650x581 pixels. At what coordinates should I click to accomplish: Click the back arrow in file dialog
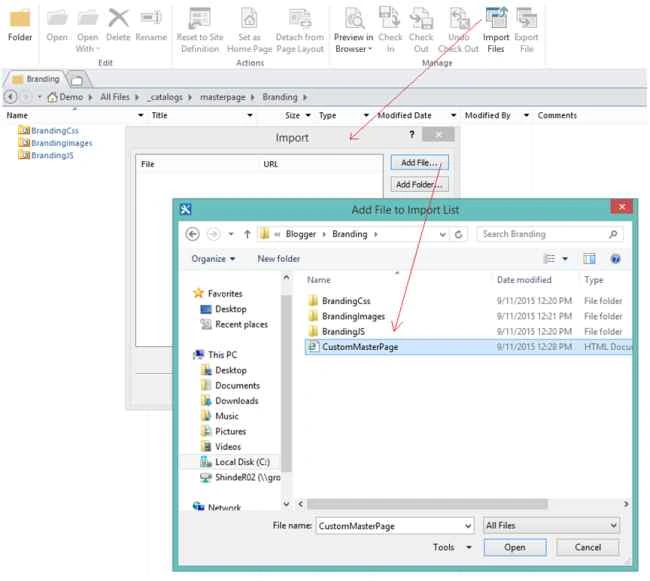tap(192, 235)
